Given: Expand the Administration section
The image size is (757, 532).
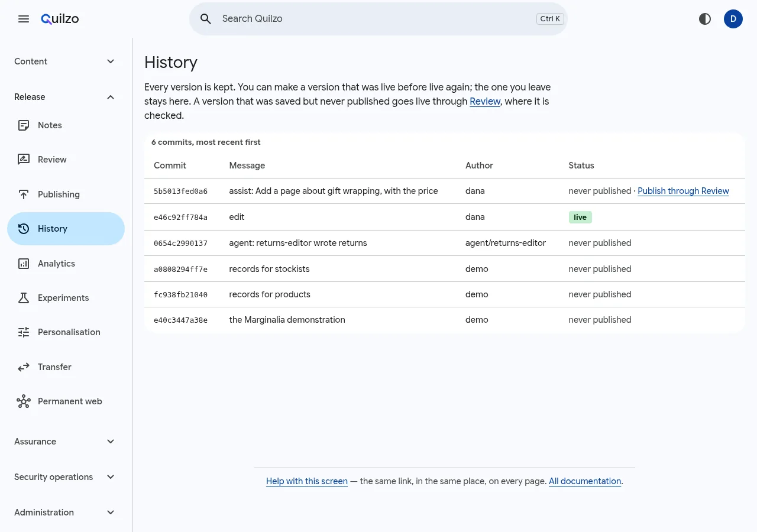Looking at the screenshot, I should point(66,512).
